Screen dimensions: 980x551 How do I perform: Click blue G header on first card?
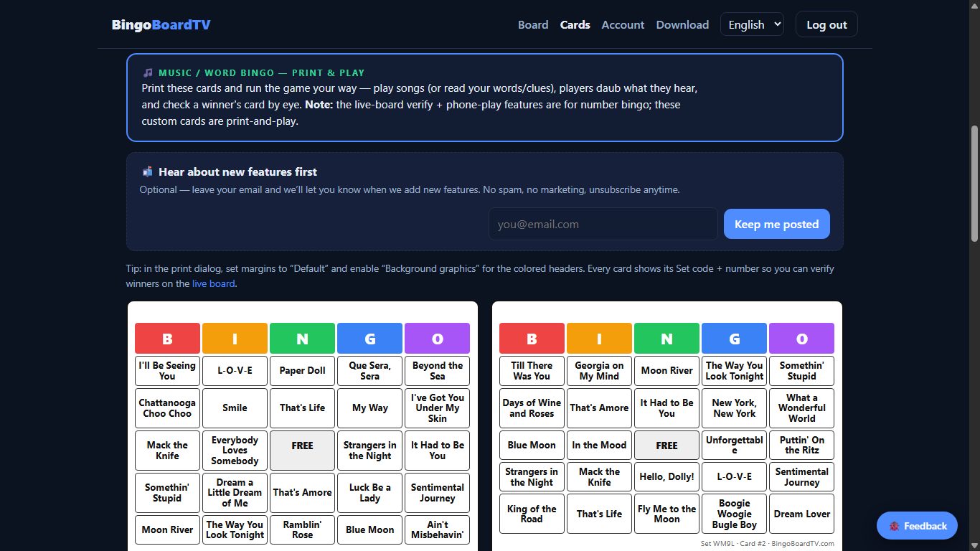pos(369,339)
